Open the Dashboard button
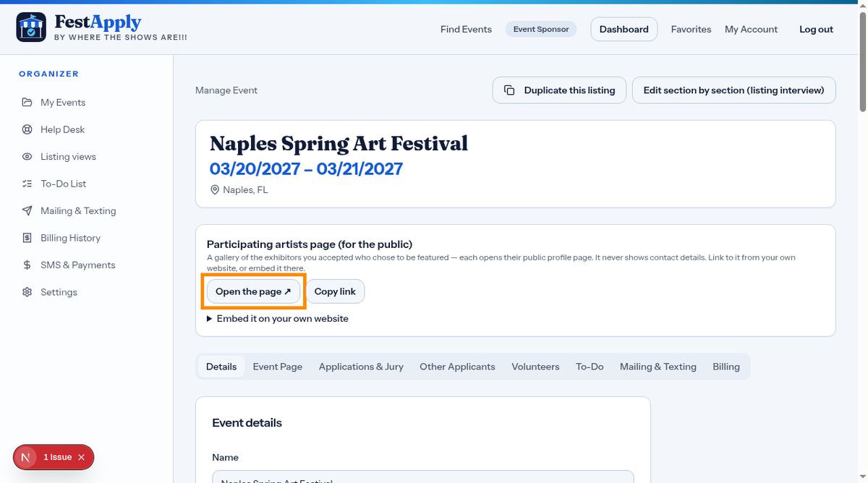 [624, 29]
